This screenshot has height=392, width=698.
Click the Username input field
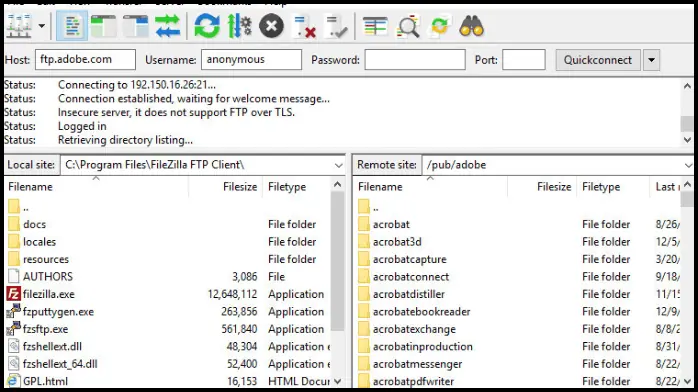251,60
